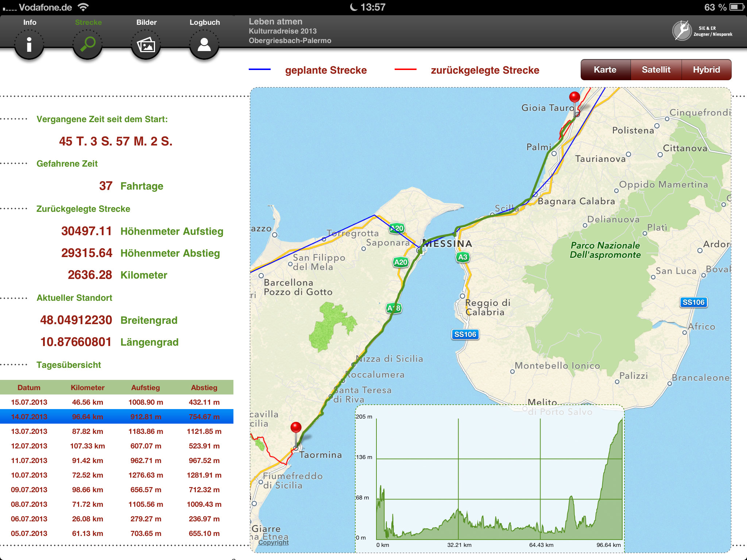The image size is (747, 560).
Task: Select the 08.07.2013 day row
Action: coord(117,504)
